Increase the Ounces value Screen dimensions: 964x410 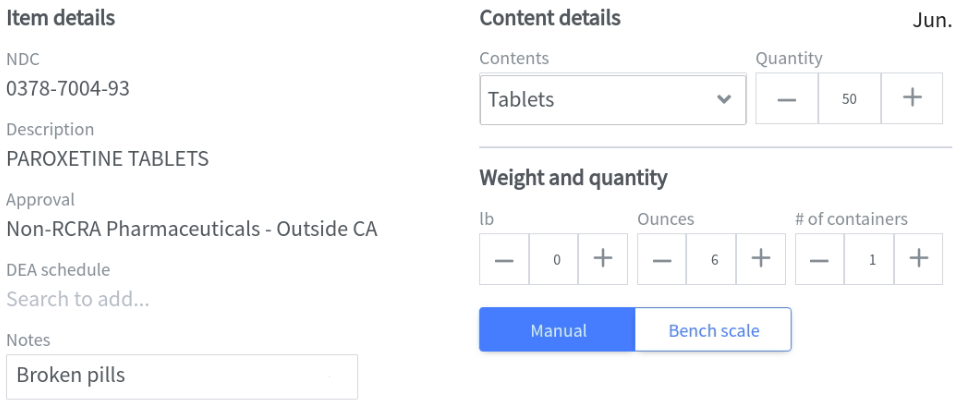tap(761, 259)
